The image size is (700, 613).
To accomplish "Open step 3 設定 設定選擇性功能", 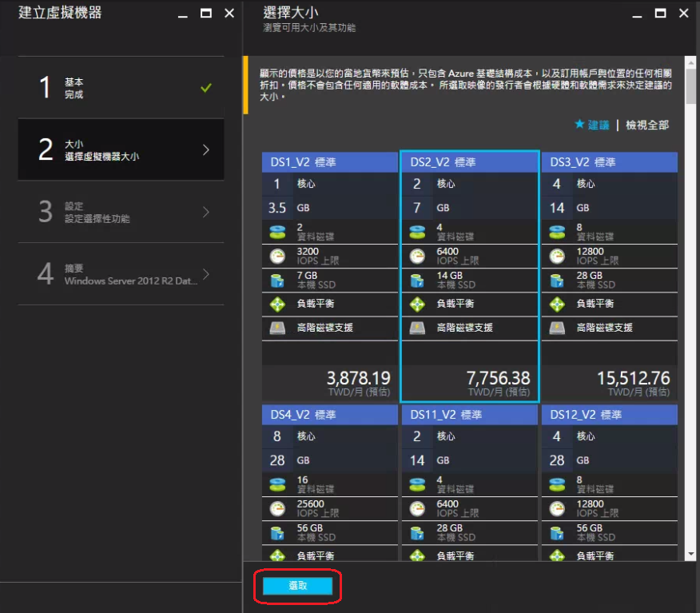I will (121, 212).
